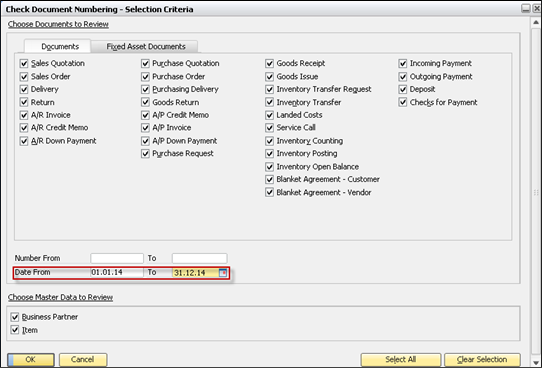Viewport: 542px width, 368px height.
Task: Focus the Number From input field
Action: (x=117, y=258)
